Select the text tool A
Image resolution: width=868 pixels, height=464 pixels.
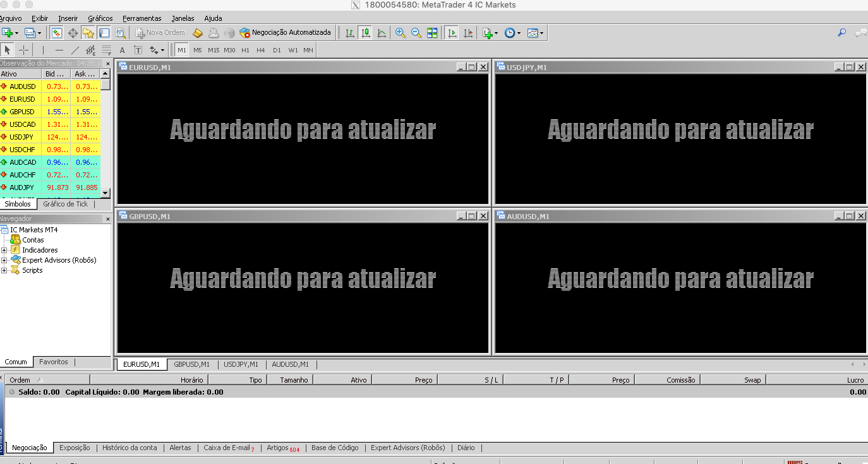[x=123, y=50]
